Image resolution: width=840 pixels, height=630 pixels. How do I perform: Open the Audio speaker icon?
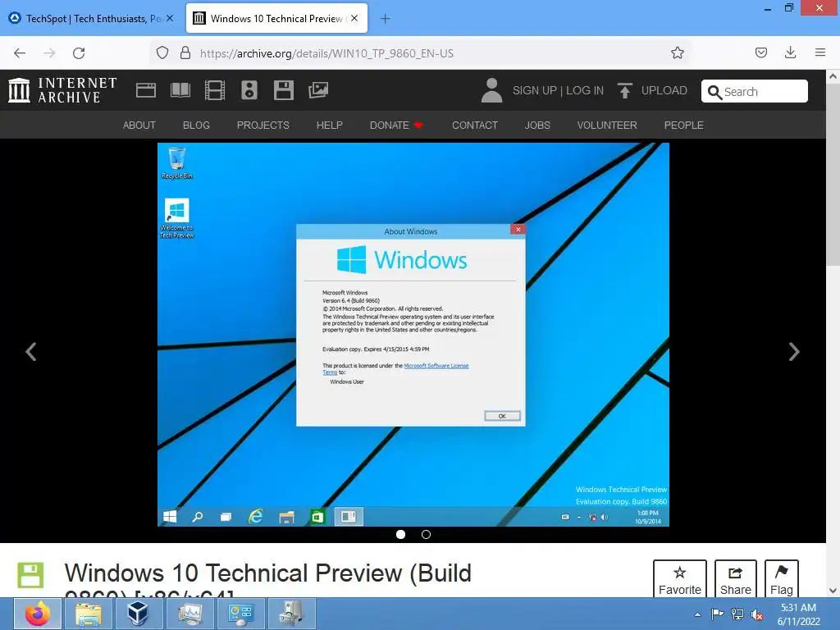pos(249,90)
